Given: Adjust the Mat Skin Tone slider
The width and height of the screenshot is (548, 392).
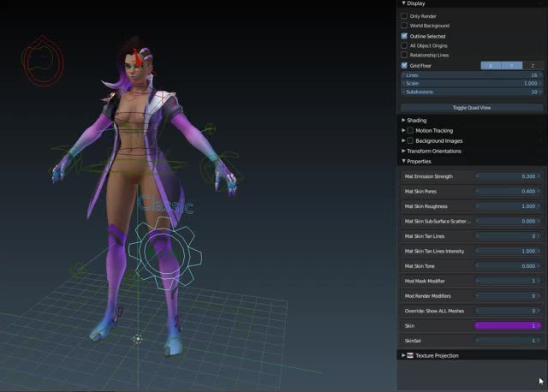Looking at the screenshot, I should [508, 266].
